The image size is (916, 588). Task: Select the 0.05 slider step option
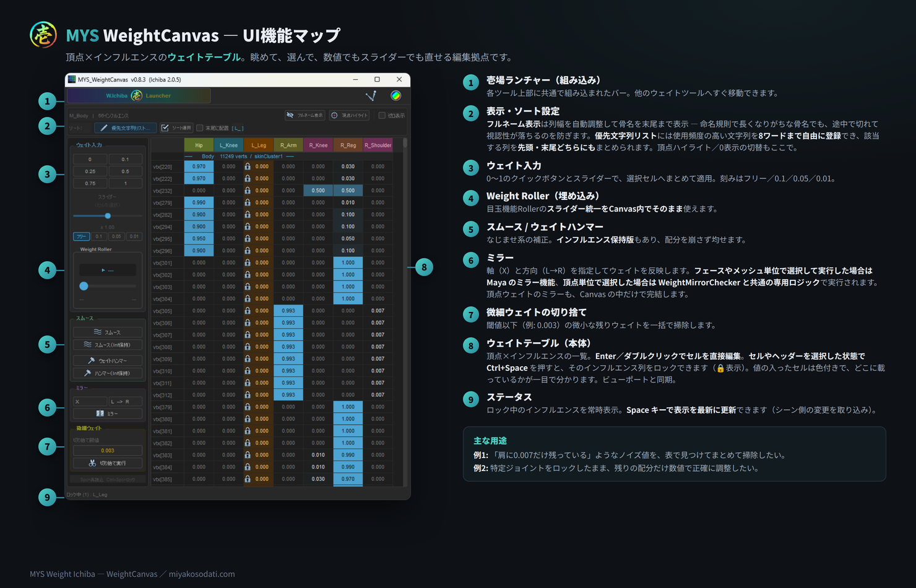click(x=116, y=236)
